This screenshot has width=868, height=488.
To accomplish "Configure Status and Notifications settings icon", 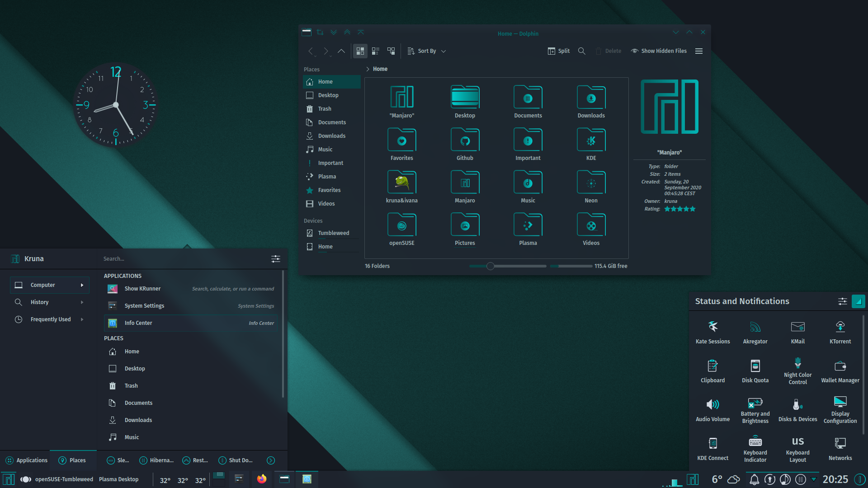I will [x=843, y=301].
